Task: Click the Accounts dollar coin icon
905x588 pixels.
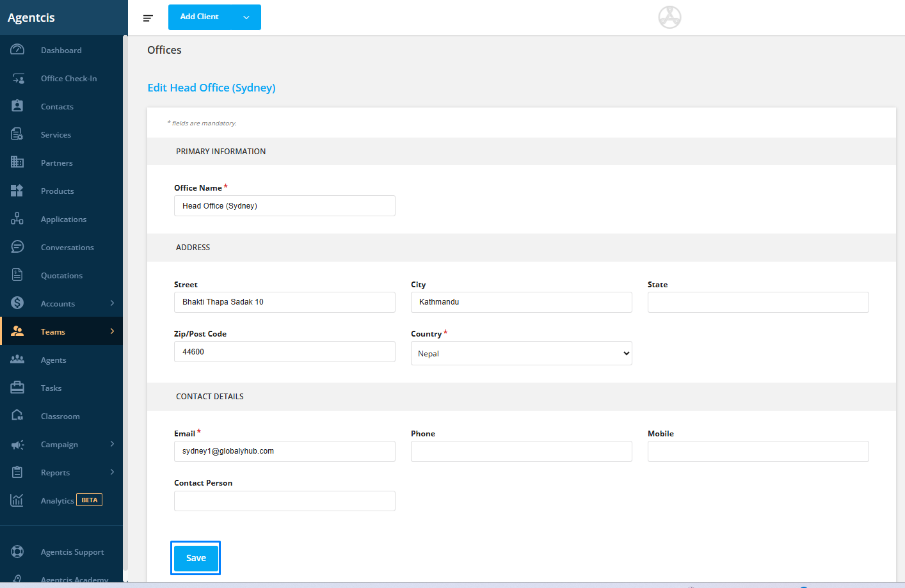Action: [x=17, y=303]
